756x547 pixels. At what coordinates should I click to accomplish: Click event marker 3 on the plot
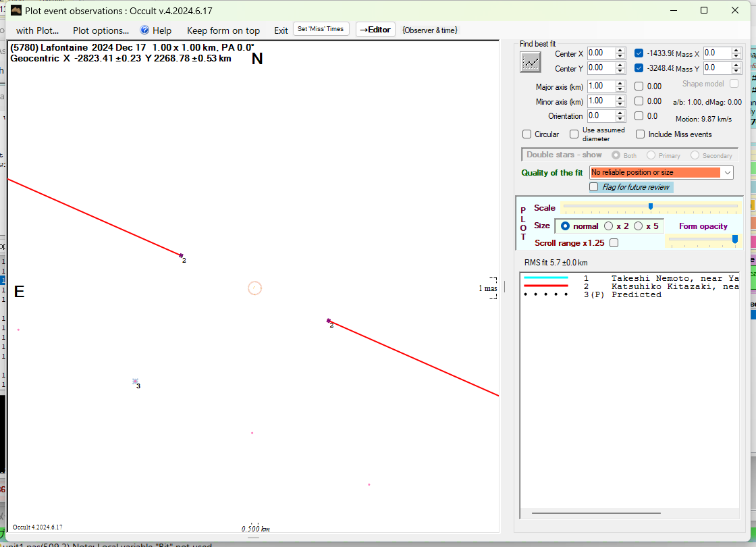(135, 382)
